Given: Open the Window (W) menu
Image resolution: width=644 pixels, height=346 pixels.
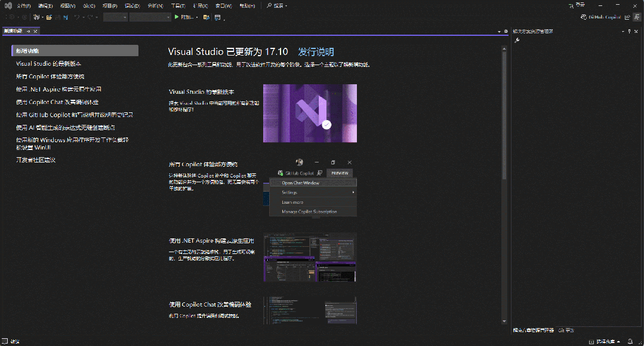Looking at the screenshot, I should (223, 6).
